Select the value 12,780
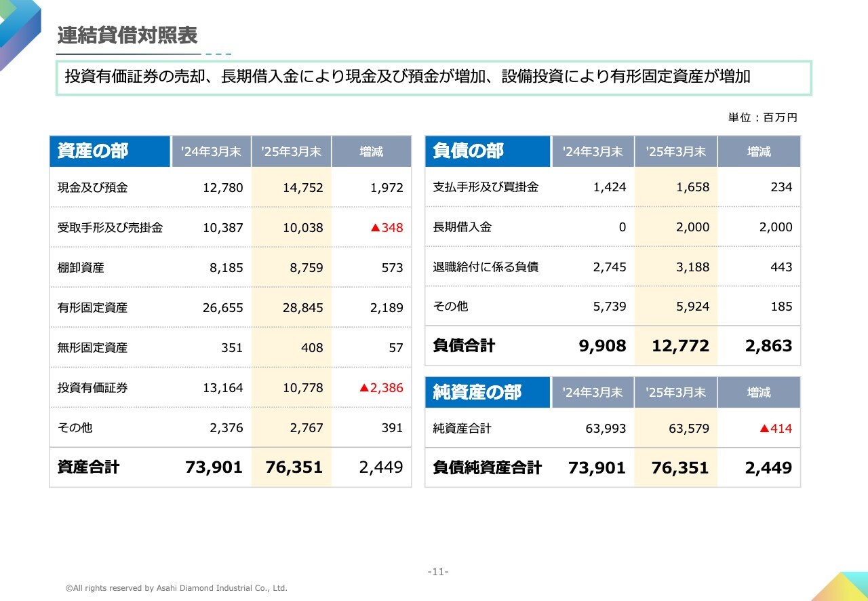868x601 pixels. tap(222, 188)
